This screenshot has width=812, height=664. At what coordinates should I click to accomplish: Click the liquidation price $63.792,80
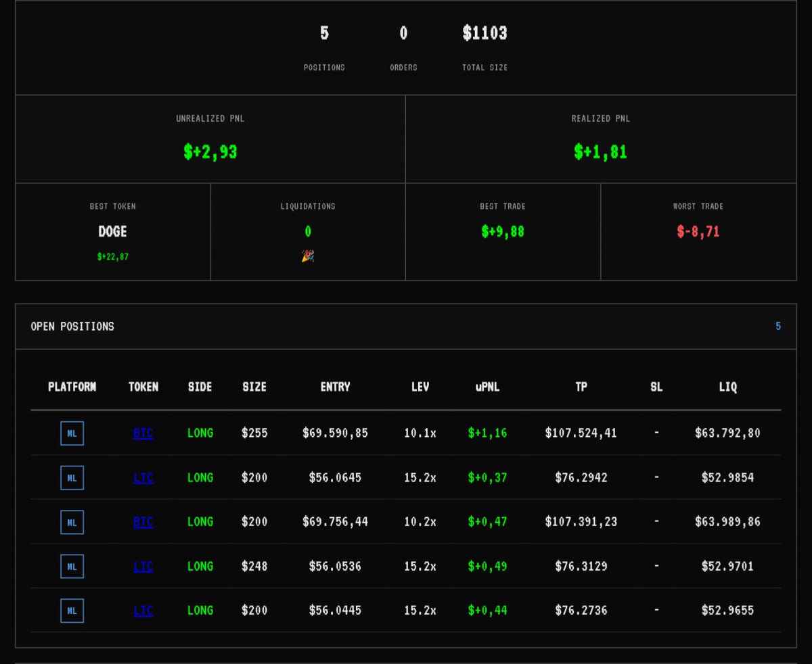pyautogui.click(x=728, y=433)
